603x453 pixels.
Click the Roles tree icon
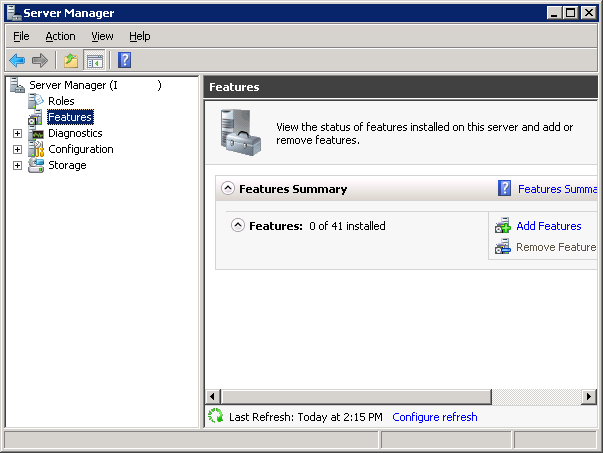36,101
